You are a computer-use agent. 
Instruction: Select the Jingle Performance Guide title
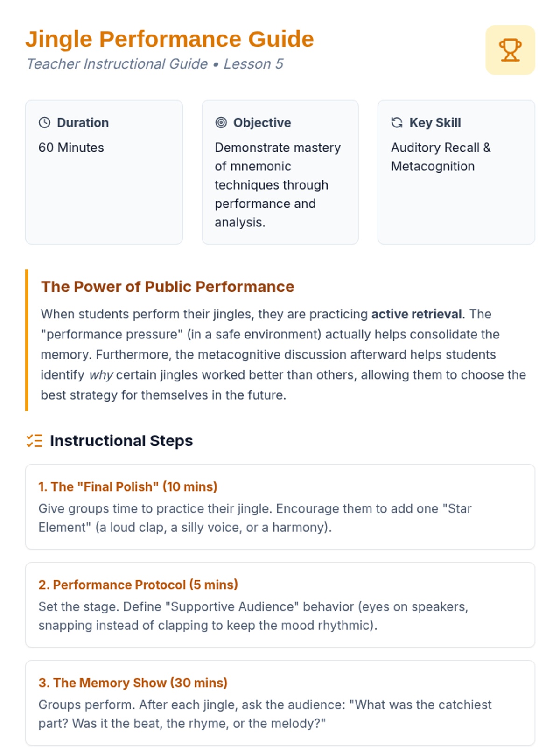170,39
